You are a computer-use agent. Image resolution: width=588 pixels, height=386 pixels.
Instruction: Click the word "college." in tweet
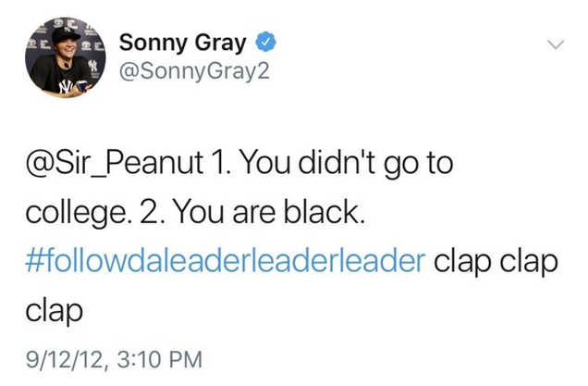(x=79, y=213)
